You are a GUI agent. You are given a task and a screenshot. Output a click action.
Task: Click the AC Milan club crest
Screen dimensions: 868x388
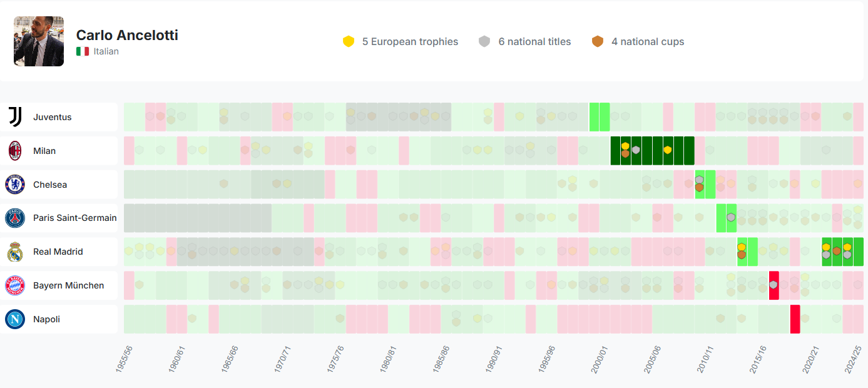(15, 151)
